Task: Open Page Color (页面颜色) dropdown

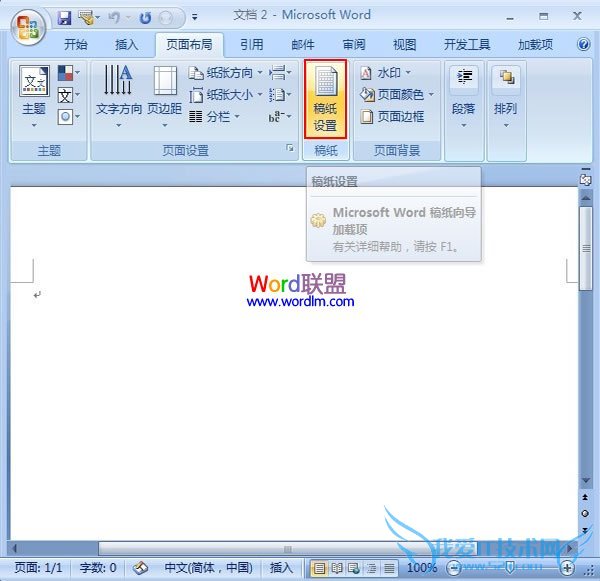Action: [x=397, y=94]
